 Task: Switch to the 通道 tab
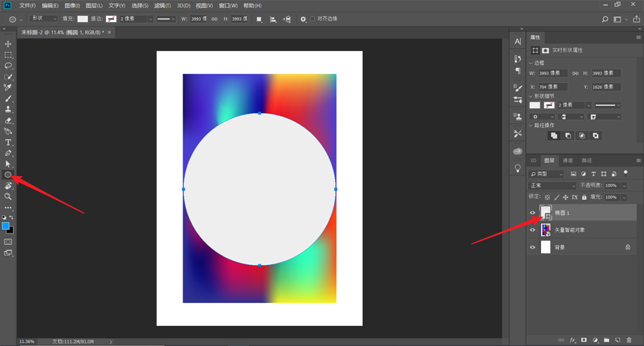click(567, 160)
